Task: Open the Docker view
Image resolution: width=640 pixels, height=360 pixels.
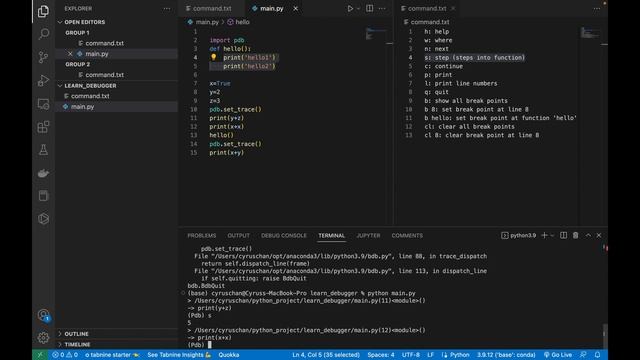Action: pyautogui.click(x=43, y=173)
